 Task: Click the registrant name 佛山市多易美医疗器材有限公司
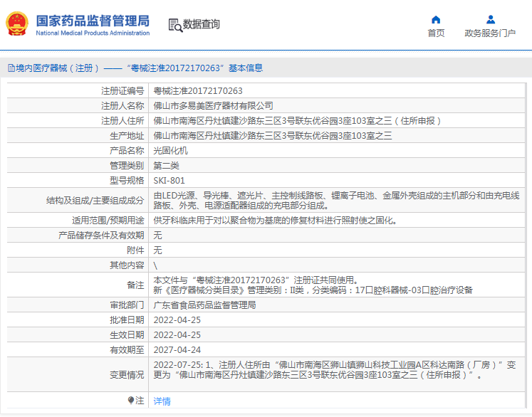(214, 106)
